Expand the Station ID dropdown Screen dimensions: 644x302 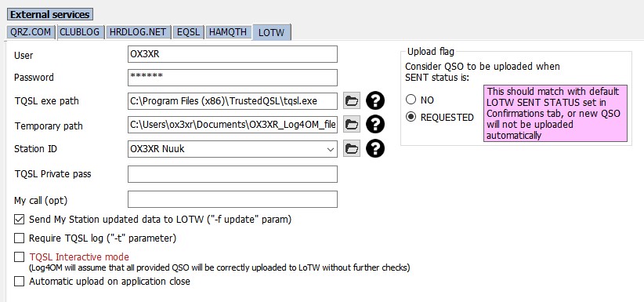click(331, 149)
